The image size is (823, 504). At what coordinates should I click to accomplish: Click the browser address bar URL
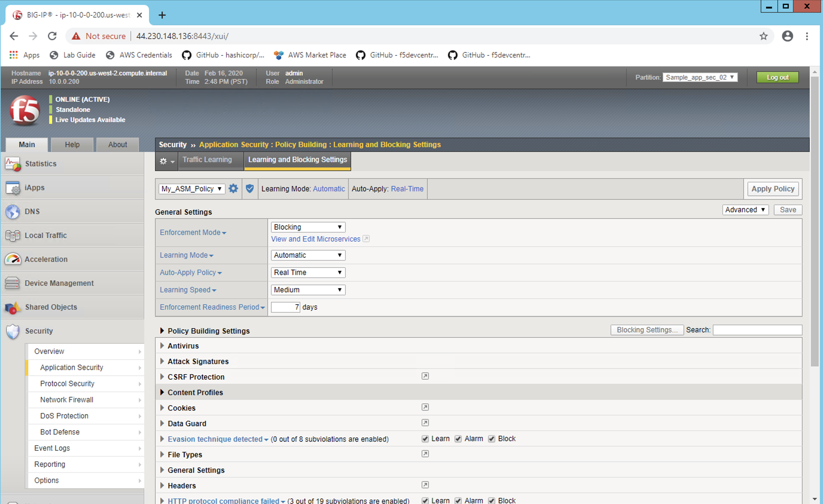pyautogui.click(x=182, y=36)
